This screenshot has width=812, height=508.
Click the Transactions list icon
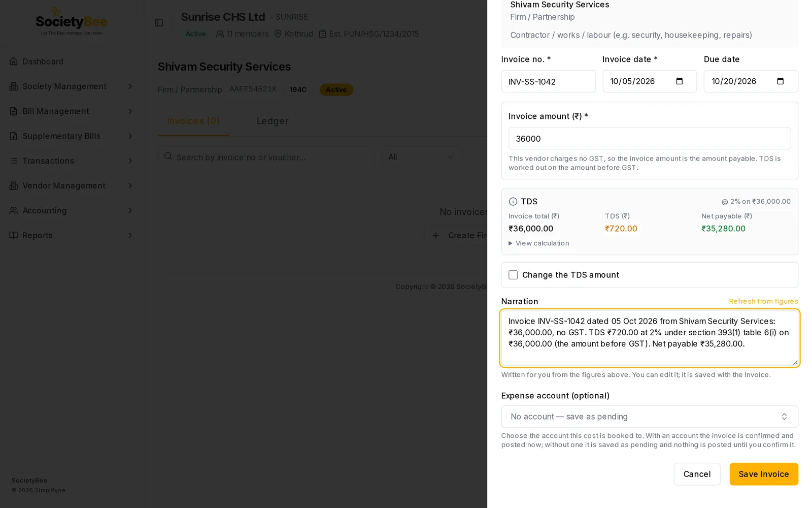click(x=14, y=161)
